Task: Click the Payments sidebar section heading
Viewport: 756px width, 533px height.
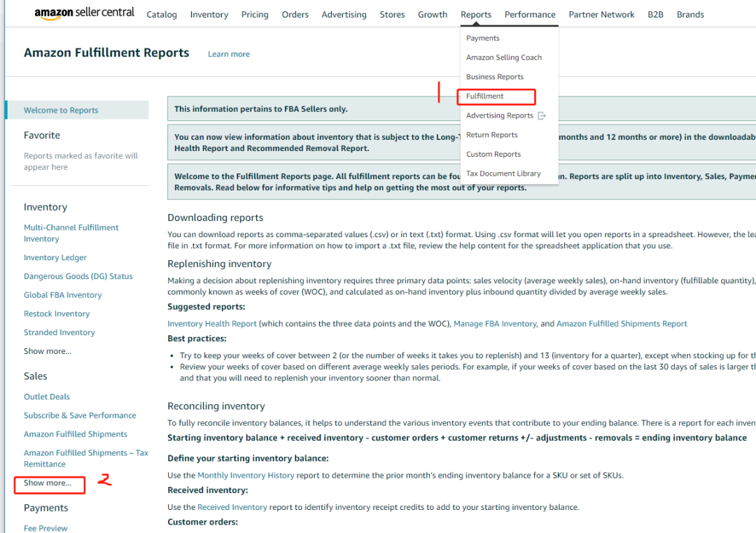Action: 45,508
